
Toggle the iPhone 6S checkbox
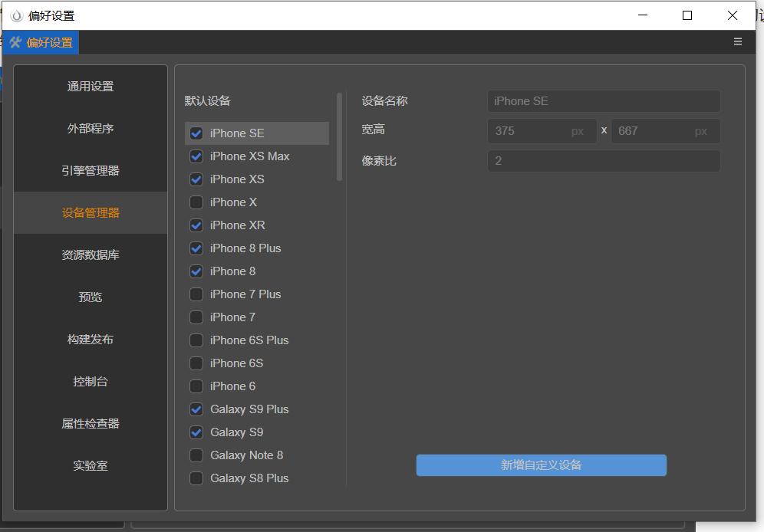click(x=196, y=363)
